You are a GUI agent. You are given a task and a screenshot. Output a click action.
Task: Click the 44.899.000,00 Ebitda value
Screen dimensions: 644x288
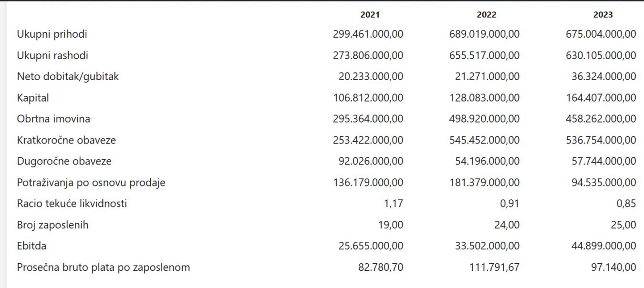pyautogui.click(x=604, y=247)
